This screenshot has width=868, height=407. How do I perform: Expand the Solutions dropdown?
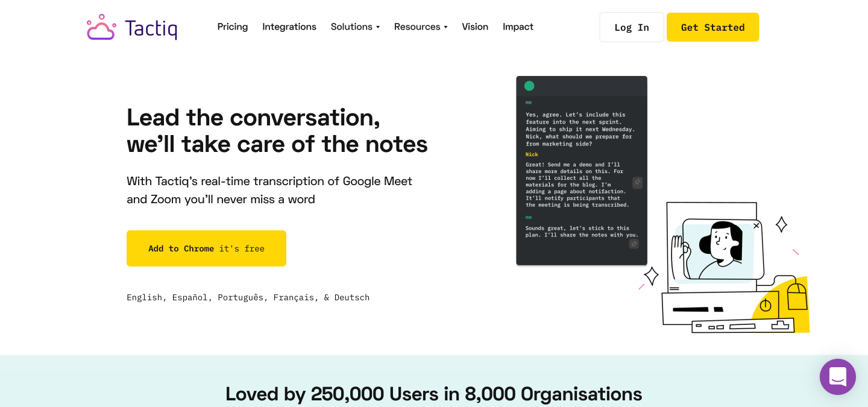355,27
